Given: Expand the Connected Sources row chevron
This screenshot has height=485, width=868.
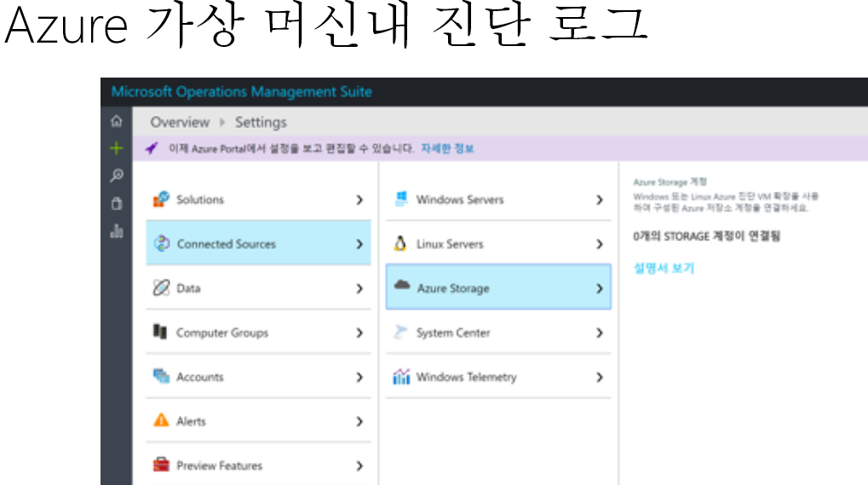Looking at the screenshot, I should [359, 244].
